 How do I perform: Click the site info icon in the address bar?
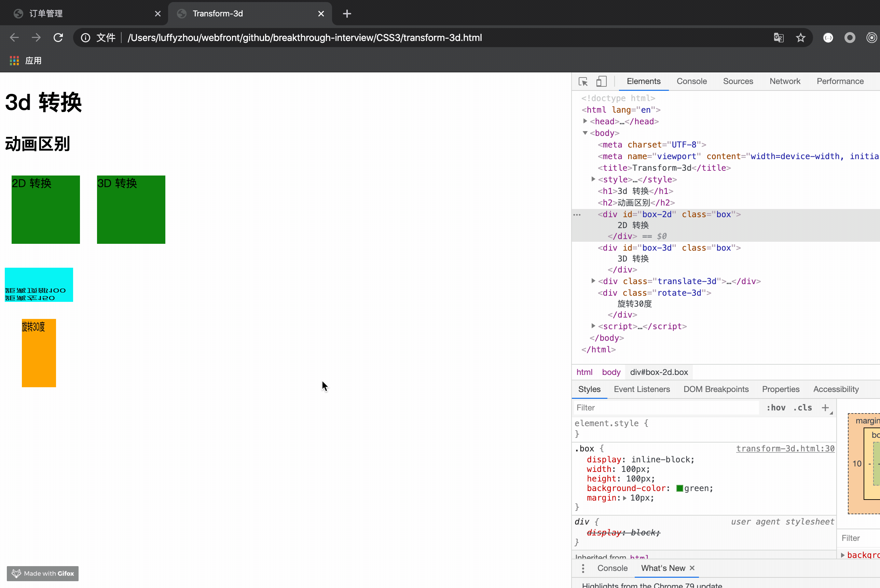click(85, 38)
